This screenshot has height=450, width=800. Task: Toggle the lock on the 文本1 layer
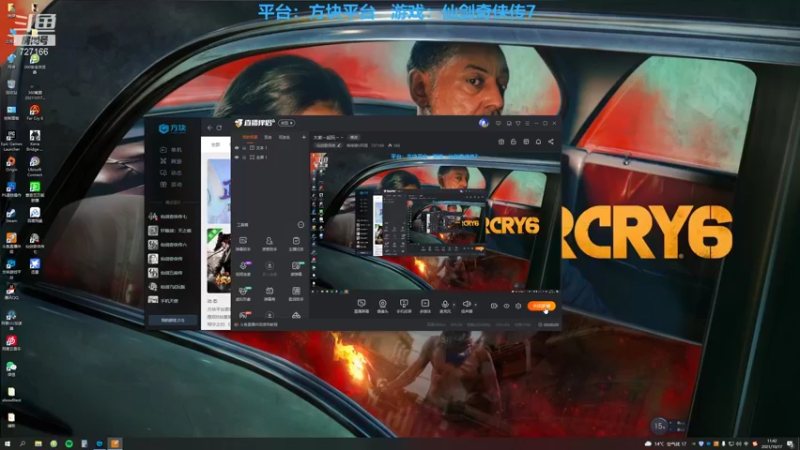pyautogui.click(x=244, y=148)
